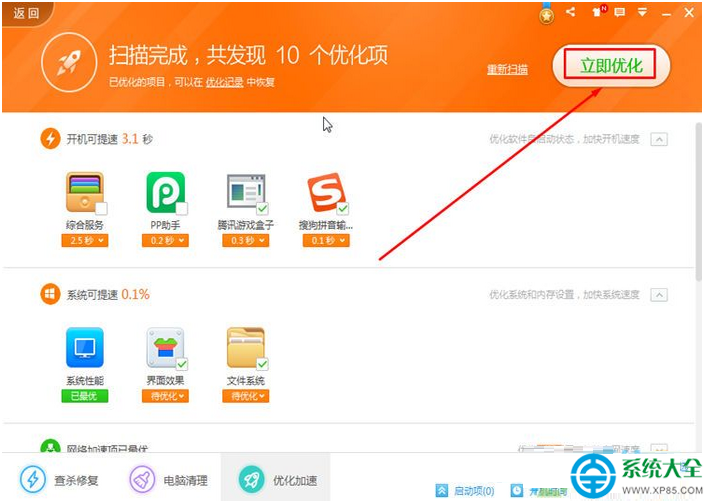Switch to the 电脑清理 tab

(x=169, y=480)
